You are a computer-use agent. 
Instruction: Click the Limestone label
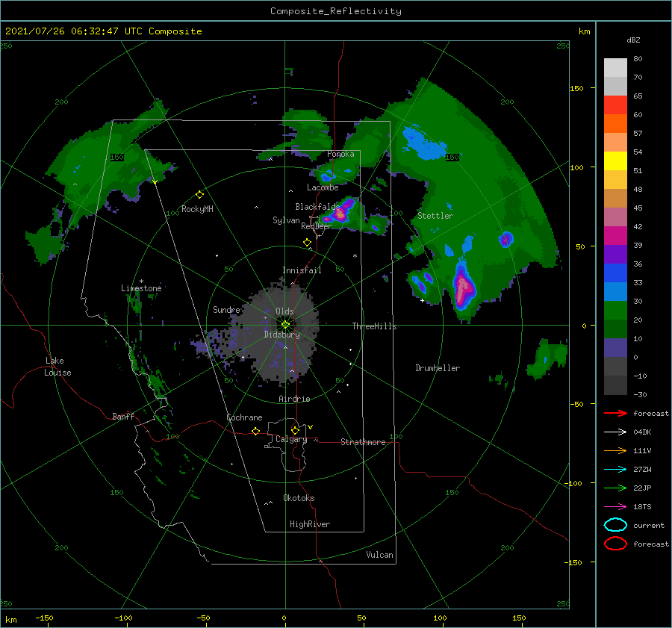tap(141, 288)
